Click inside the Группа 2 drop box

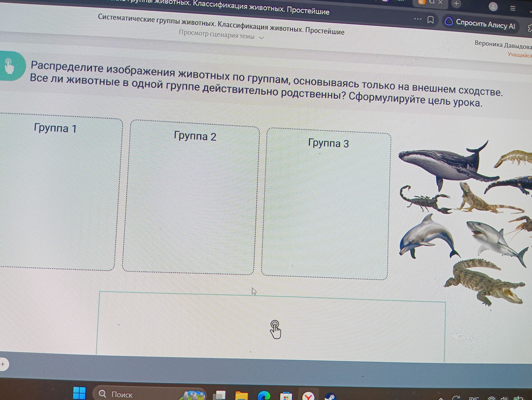(191, 197)
